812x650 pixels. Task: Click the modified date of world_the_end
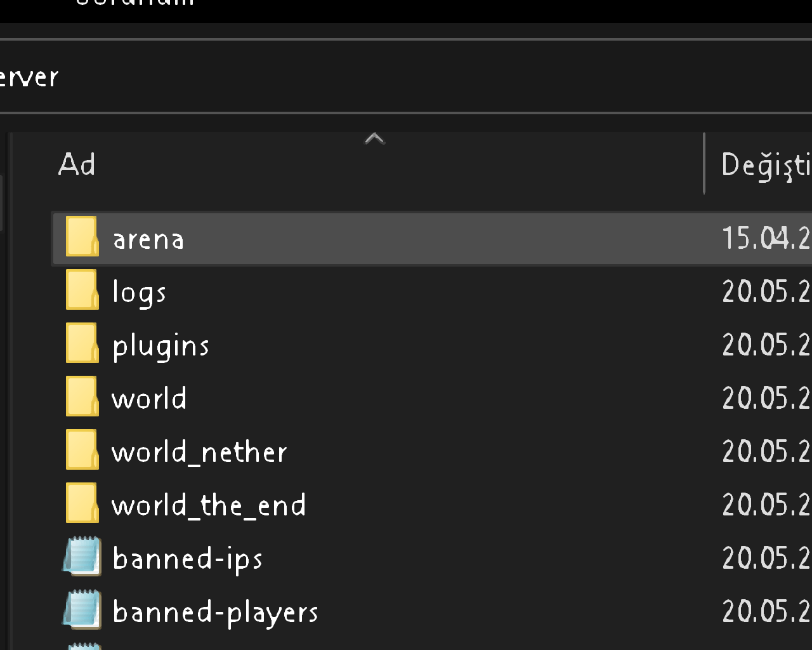pos(766,505)
